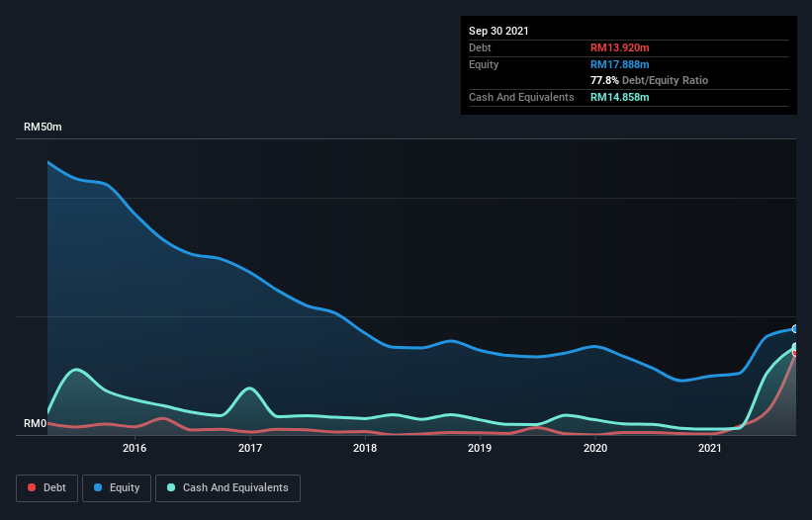Click the 2018 axis label
The height and width of the screenshot is (520, 812).
click(x=365, y=448)
